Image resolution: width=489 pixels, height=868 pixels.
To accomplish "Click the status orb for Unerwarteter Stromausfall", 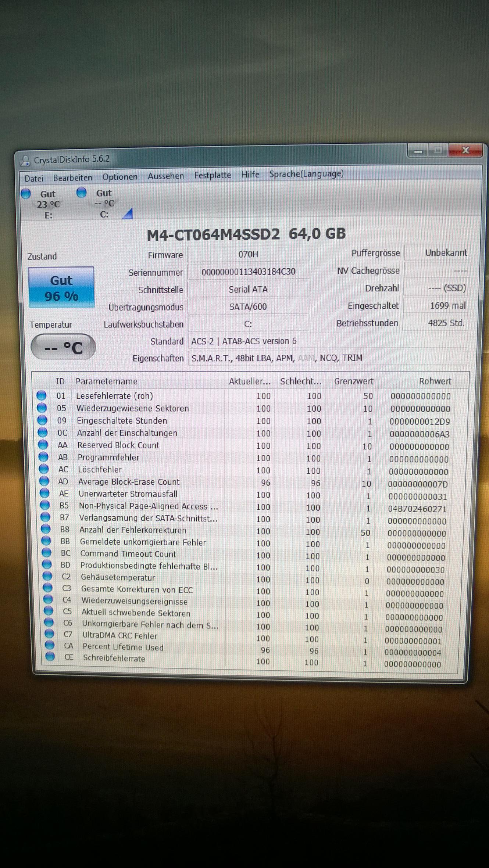I will click(x=44, y=493).
